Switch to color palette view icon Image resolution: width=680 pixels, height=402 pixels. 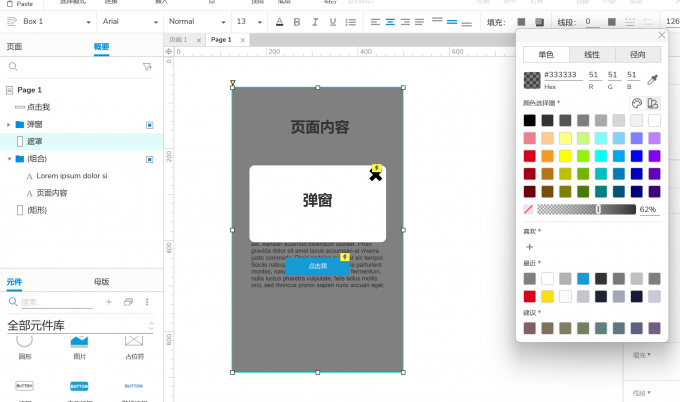(x=637, y=103)
